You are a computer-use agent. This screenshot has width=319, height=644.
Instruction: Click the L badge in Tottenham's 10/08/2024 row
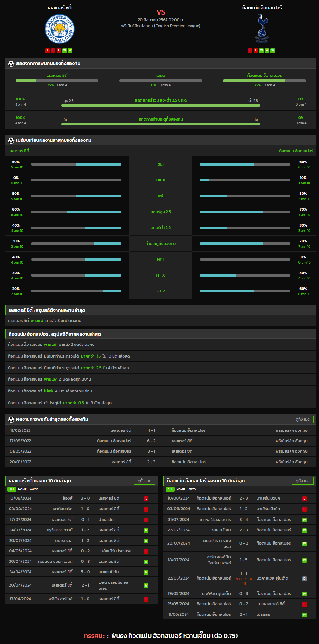[304, 499]
